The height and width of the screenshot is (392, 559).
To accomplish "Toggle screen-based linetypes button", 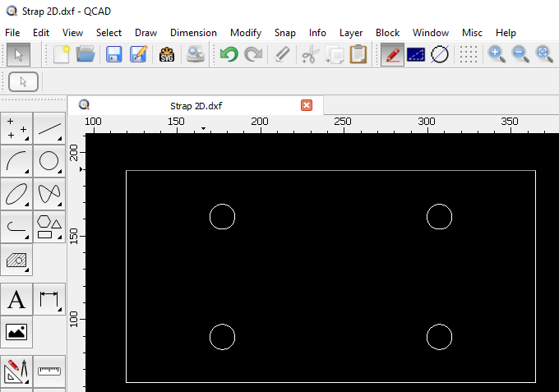I will tap(416, 55).
